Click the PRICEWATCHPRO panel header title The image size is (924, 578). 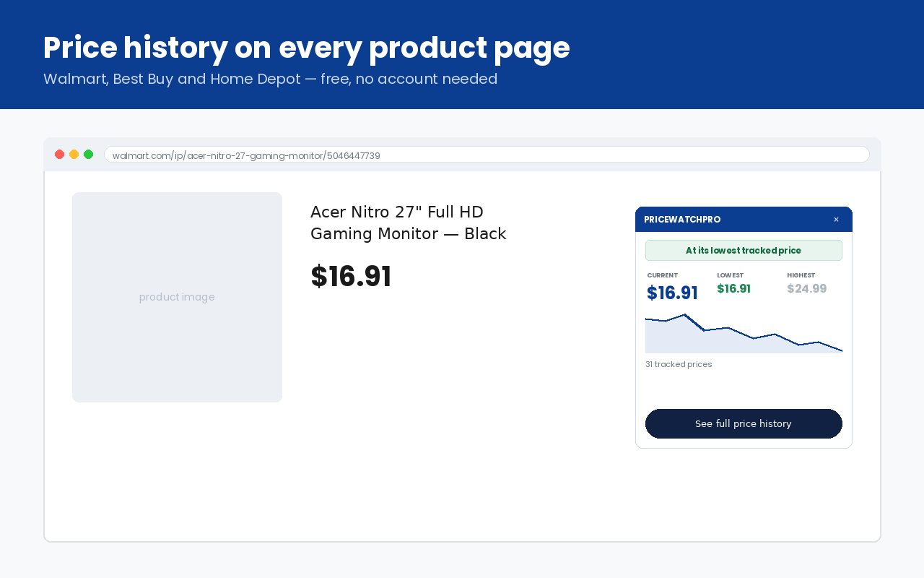pyautogui.click(x=682, y=220)
